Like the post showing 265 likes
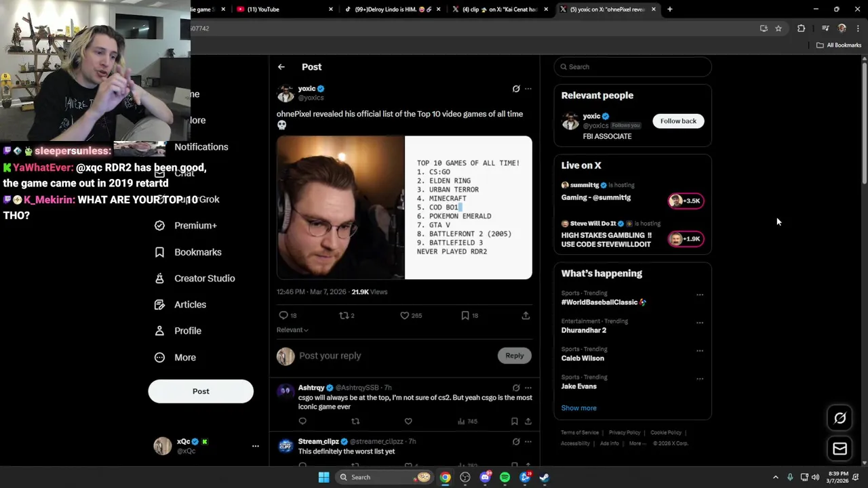This screenshot has height=488, width=868. click(x=404, y=315)
